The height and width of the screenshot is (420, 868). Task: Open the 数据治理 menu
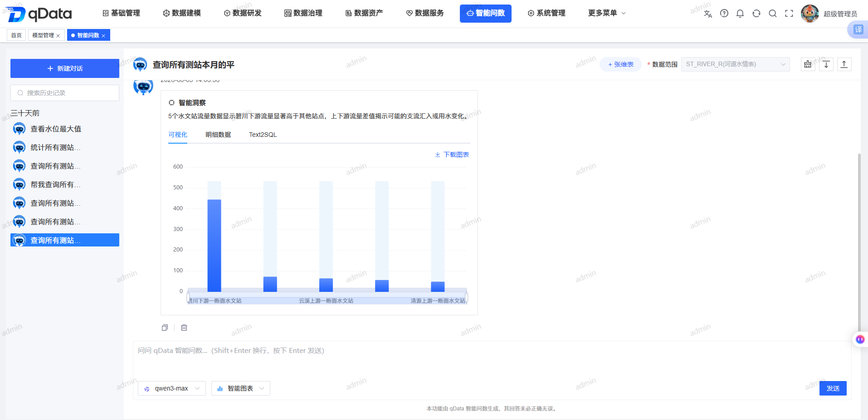tap(303, 13)
